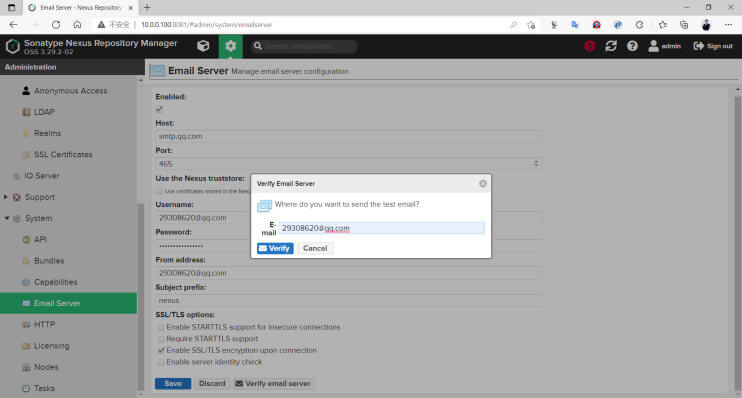Expand the Support tree node
The width and height of the screenshot is (742, 398).
click(x=6, y=197)
